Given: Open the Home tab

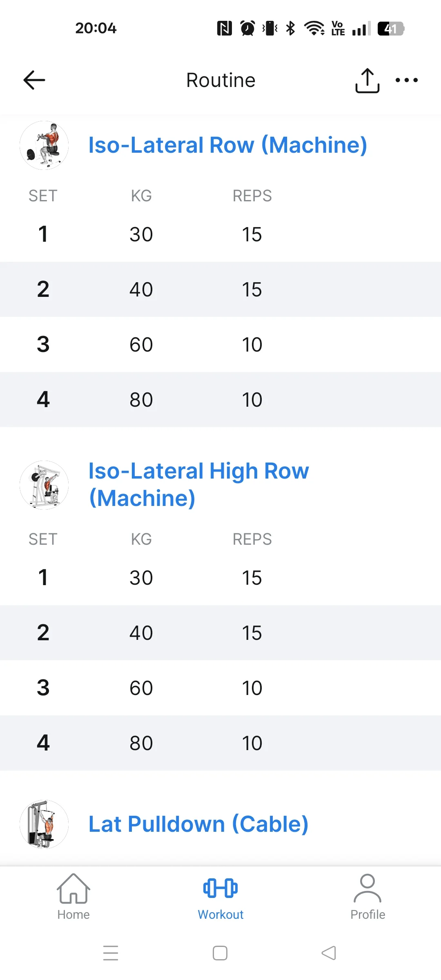Looking at the screenshot, I should coord(73,897).
